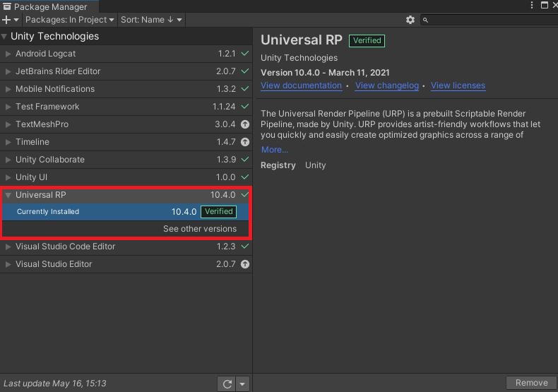
Task: Expand the Android Logcat package
Action: click(8, 54)
